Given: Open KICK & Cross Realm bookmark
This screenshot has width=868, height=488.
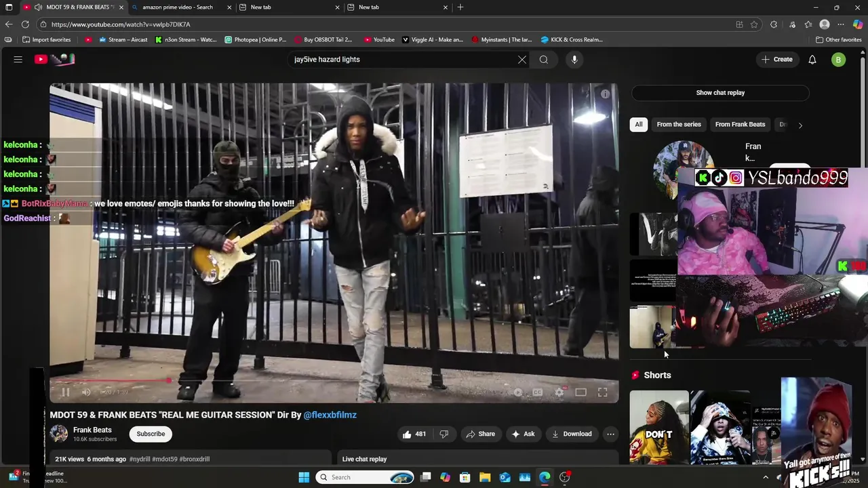Looking at the screenshot, I should [572, 40].
